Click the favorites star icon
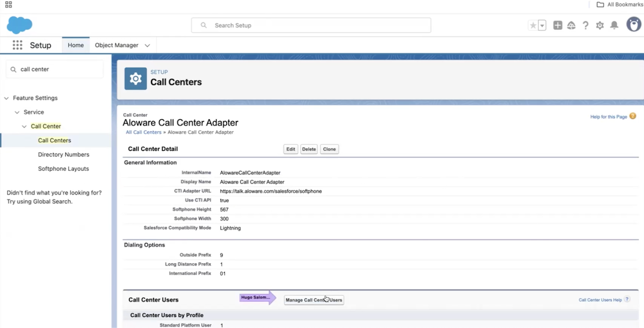This screenshot has width=644, height=328. click(x=533, y=25)
